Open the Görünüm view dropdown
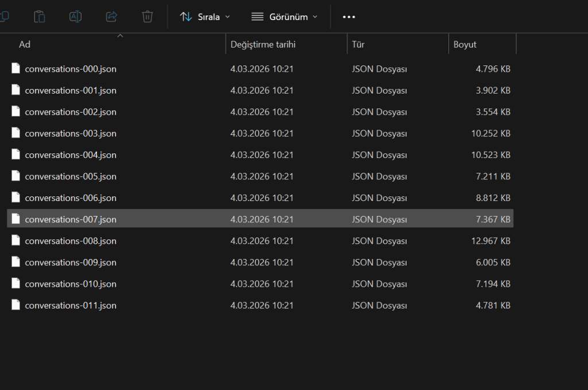 (285, 17)
